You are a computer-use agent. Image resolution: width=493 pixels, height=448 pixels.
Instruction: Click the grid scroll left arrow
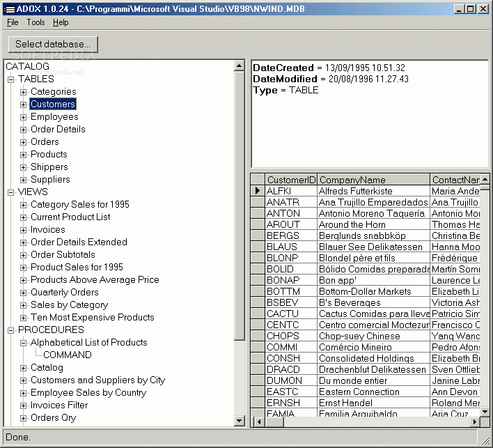click(x=259, y=422)
